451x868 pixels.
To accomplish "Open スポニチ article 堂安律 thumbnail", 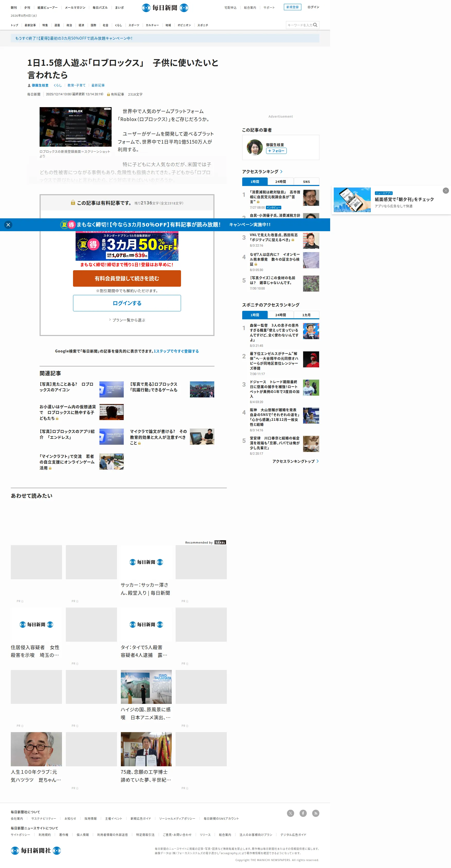I will pos(311,444).
